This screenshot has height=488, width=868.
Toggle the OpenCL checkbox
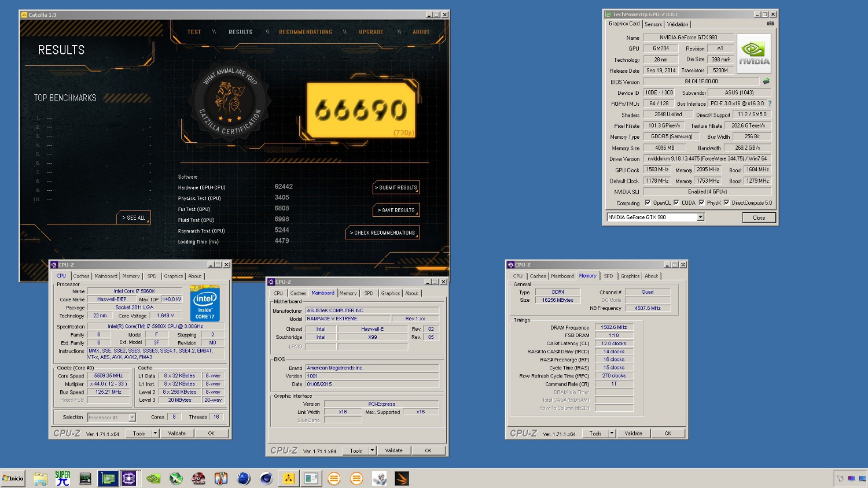648,202
